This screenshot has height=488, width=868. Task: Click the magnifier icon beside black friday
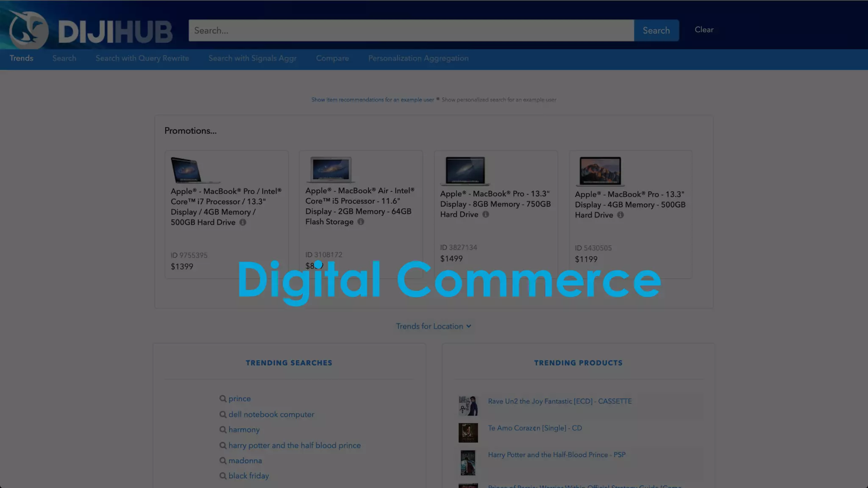click(x=223, y=476)
